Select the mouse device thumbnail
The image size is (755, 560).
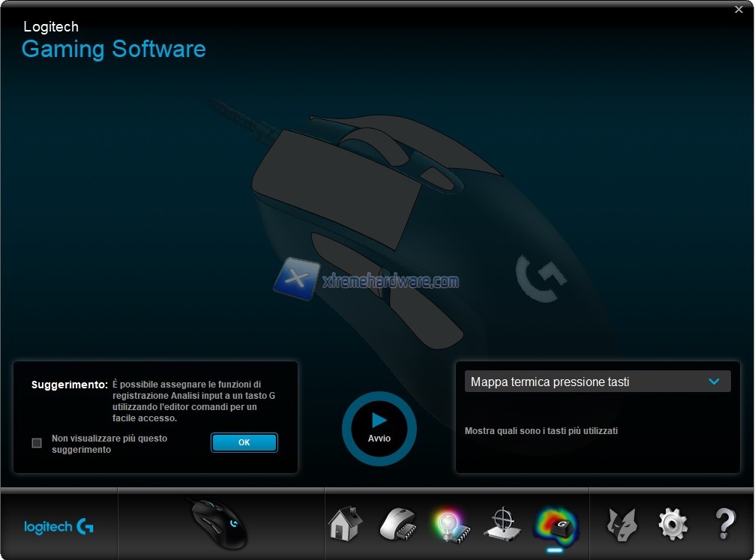(219, 524)
